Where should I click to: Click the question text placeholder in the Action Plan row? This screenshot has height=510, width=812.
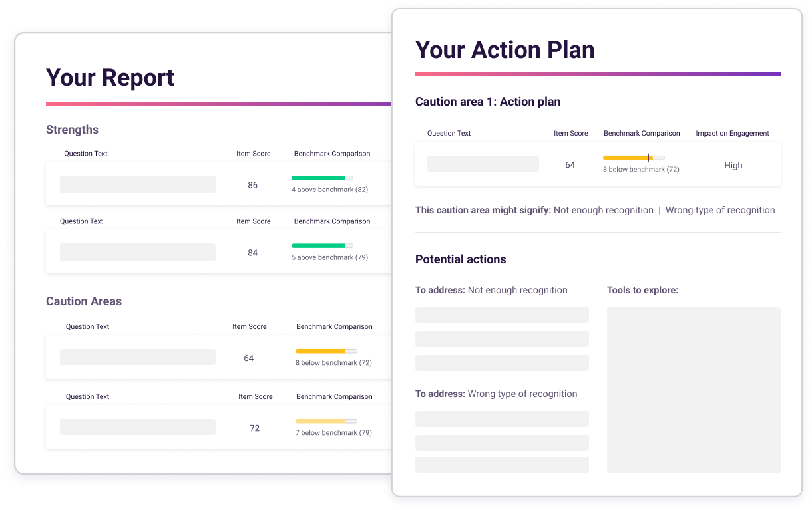[483, 164]
